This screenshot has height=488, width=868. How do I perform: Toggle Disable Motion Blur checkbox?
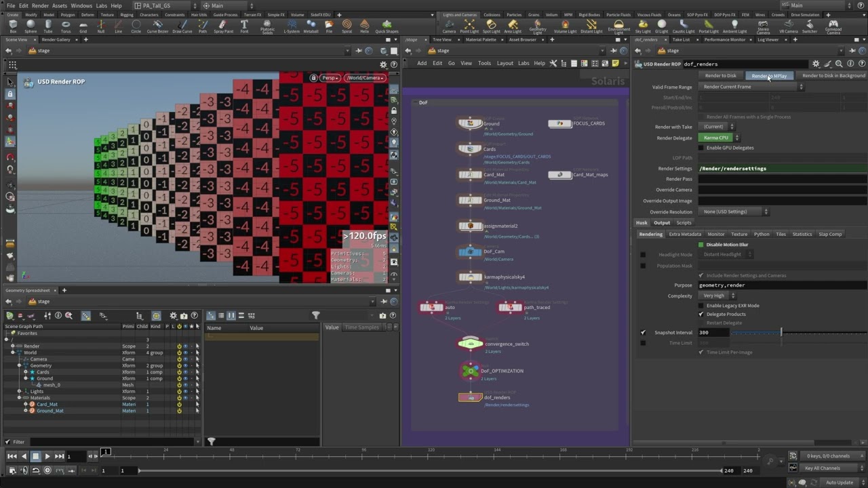click(x=701, y=245)
